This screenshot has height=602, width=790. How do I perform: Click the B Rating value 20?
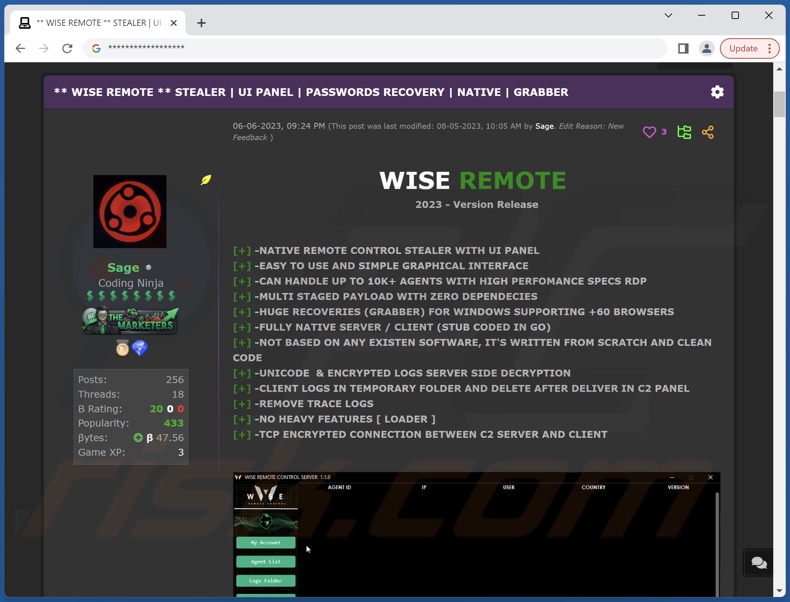pyautogui.click(x=156, y=409)
